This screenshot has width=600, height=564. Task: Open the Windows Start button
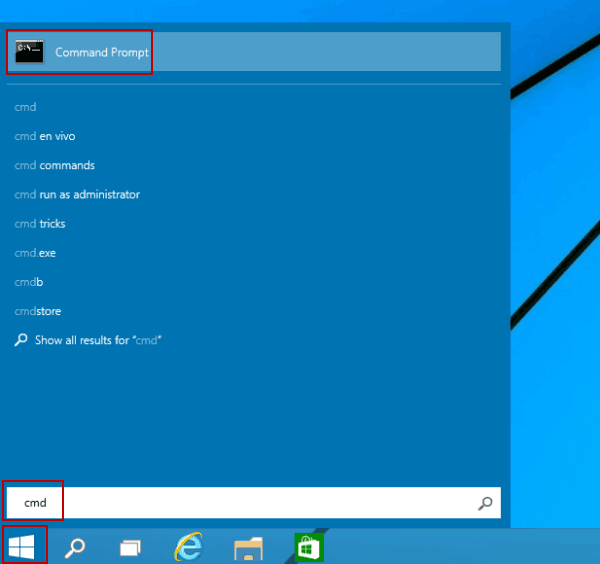(x=22, y=547)
